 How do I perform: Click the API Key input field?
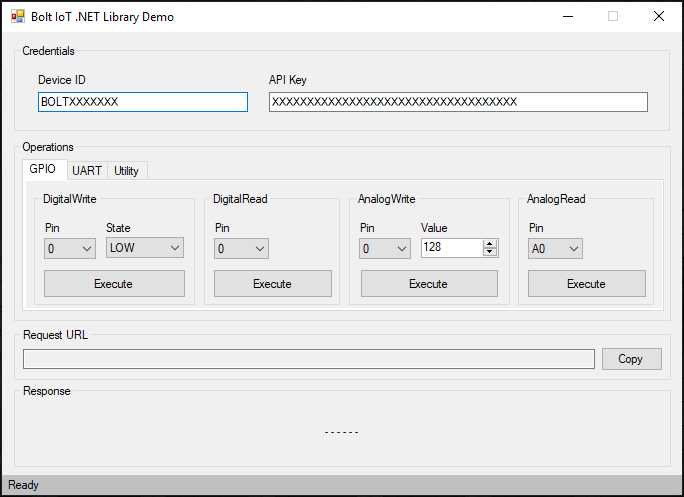[458, 102]
